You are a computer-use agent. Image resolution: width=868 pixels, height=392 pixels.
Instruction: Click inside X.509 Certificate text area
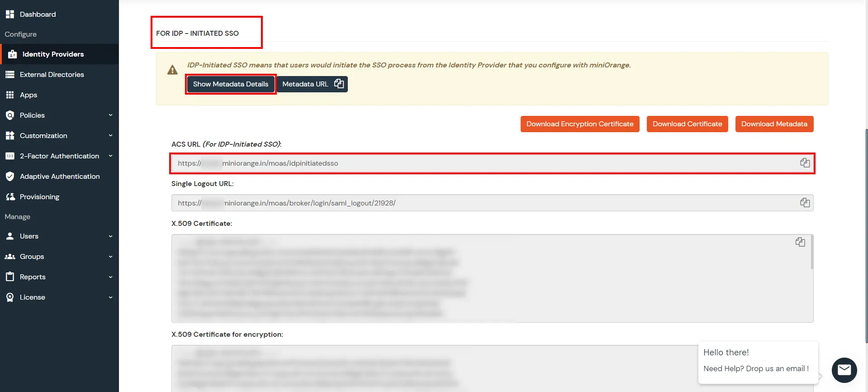pos(492,278)
